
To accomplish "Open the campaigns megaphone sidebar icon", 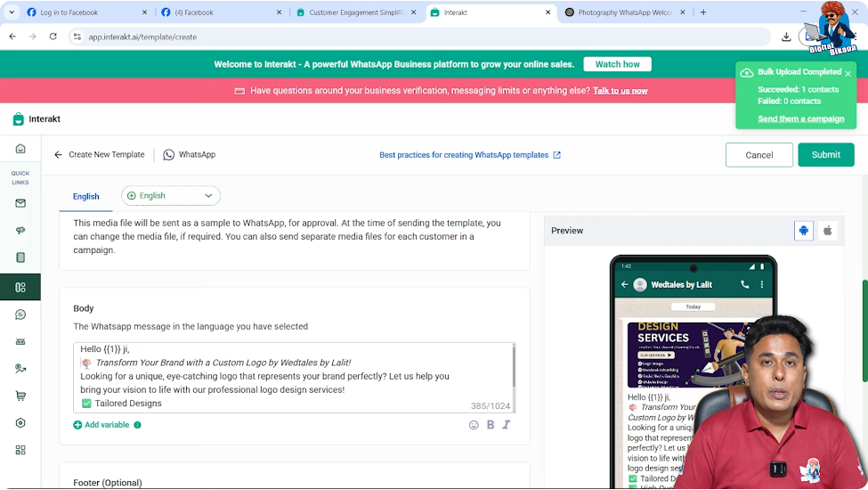I will click(20, 231).
